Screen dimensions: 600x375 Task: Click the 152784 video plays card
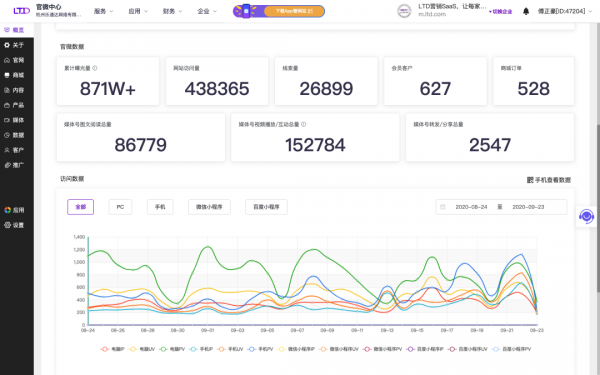pyautogui.click(x=315, y=137)
